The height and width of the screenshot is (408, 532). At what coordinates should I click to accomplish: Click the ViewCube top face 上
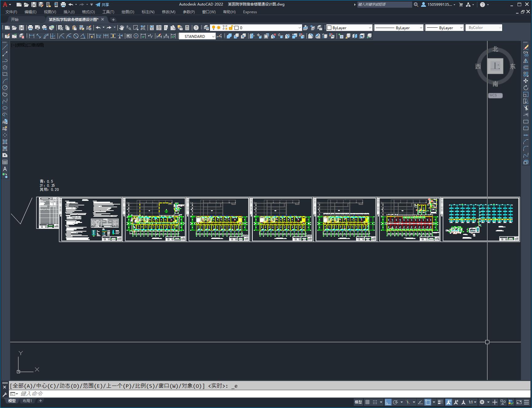point(495,66)
